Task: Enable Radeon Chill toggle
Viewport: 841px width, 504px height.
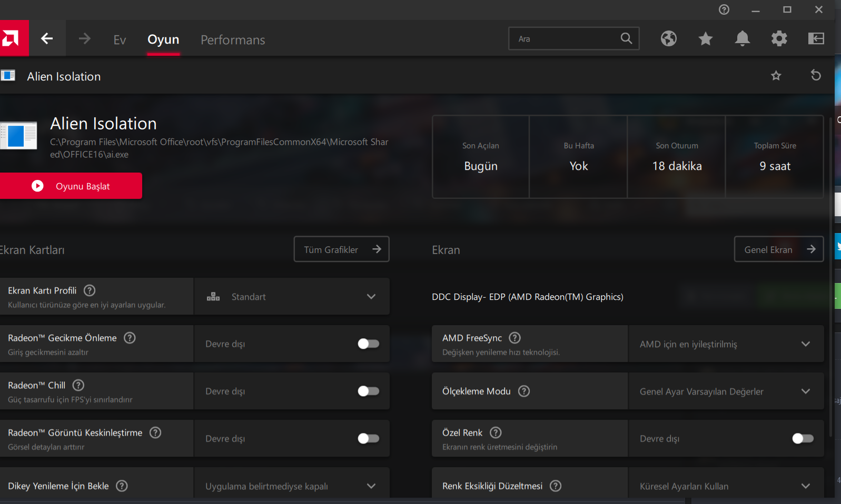Action: pos(368,391)
